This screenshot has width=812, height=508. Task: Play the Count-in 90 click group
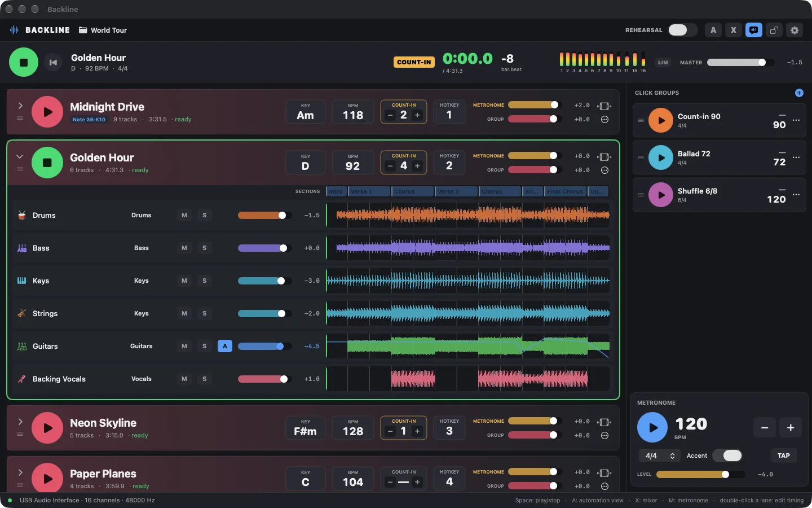[661, 120]
